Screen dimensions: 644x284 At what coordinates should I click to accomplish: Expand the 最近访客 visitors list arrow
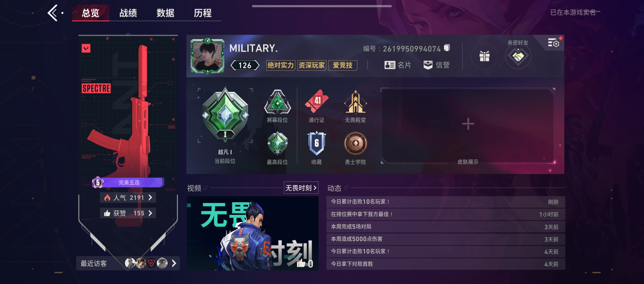(174, 263)
